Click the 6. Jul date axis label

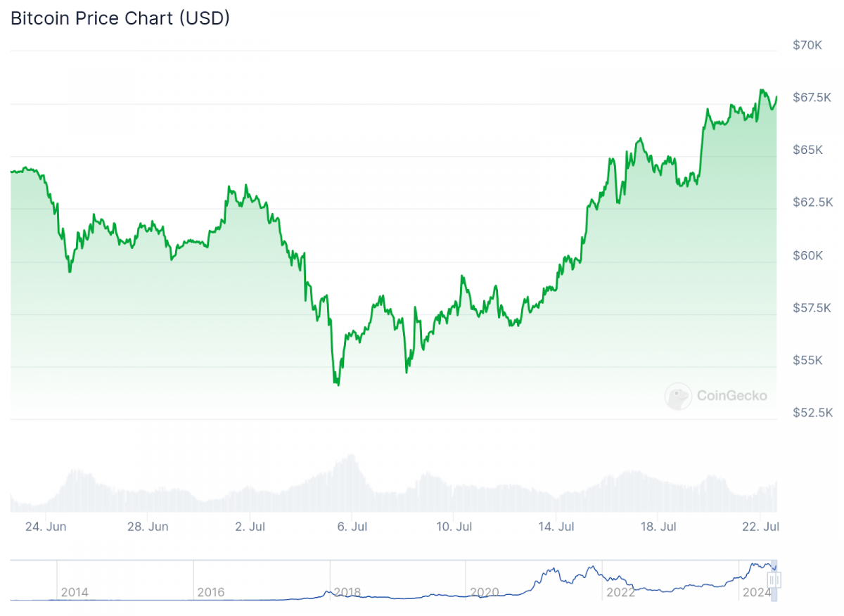click(352, 526)
